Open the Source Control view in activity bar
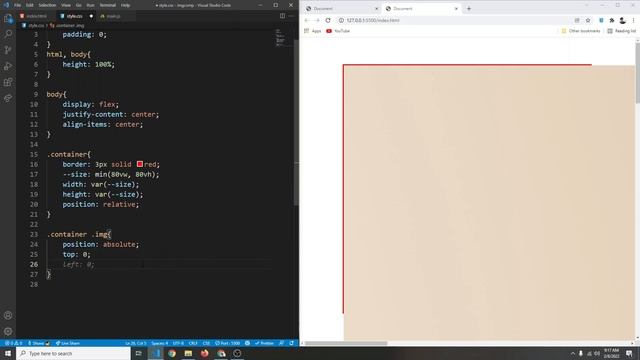 pyautogui.click(x=8, y=50)
